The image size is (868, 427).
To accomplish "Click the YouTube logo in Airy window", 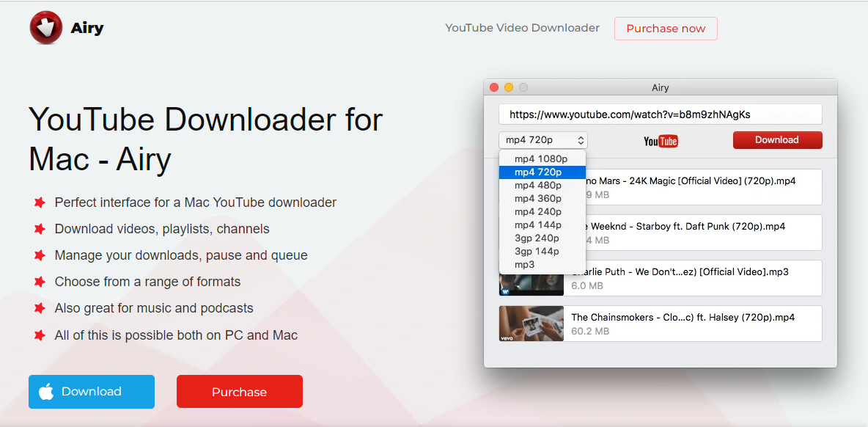I will tap(661, 141).
